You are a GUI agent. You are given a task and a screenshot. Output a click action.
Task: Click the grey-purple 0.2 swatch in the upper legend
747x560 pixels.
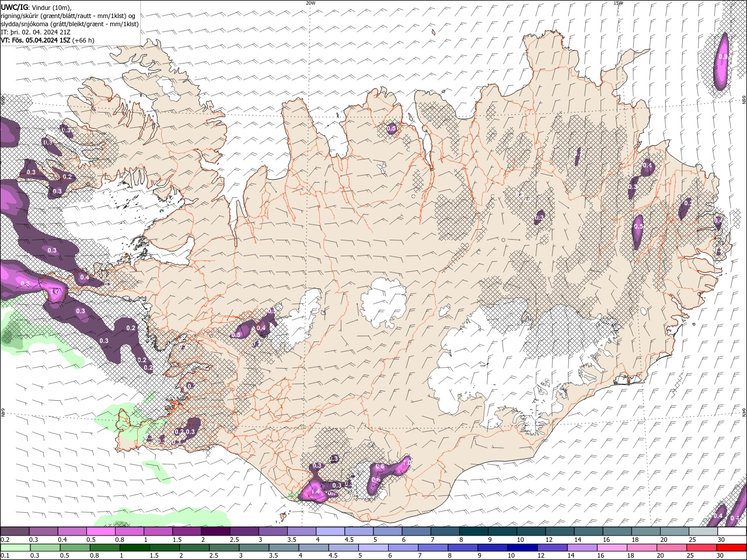(x=15, y=531)
